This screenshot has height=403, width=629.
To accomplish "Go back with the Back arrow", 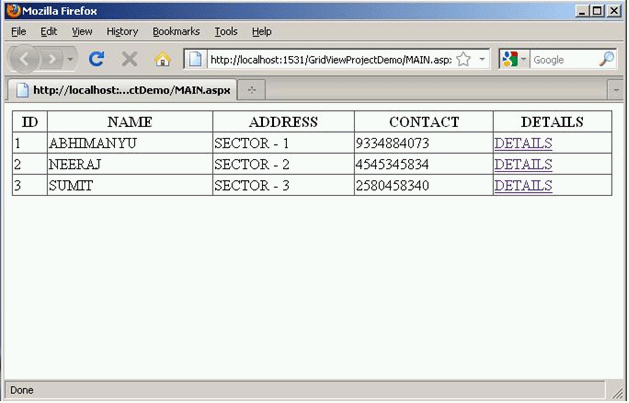I will coord(24,59).
